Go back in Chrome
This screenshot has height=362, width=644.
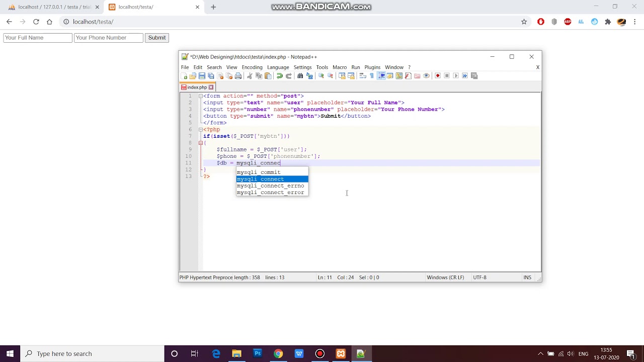[x=9, y=22]
